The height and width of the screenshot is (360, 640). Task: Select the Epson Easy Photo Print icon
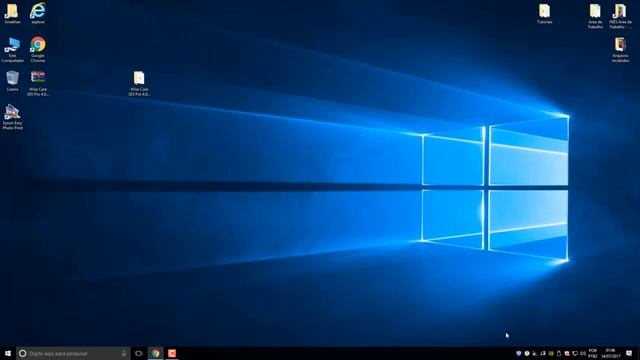(12, 117)
